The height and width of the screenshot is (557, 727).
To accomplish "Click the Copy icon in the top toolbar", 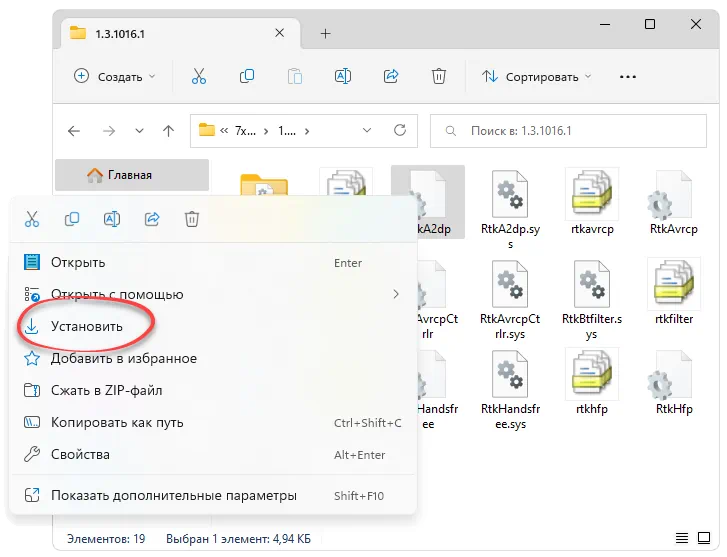I will point(247,76).
